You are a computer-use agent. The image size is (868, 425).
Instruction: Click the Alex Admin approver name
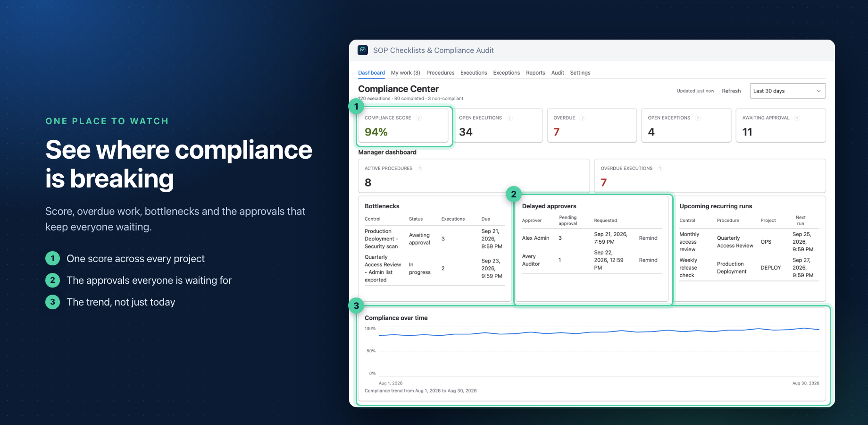pos(535,238)
